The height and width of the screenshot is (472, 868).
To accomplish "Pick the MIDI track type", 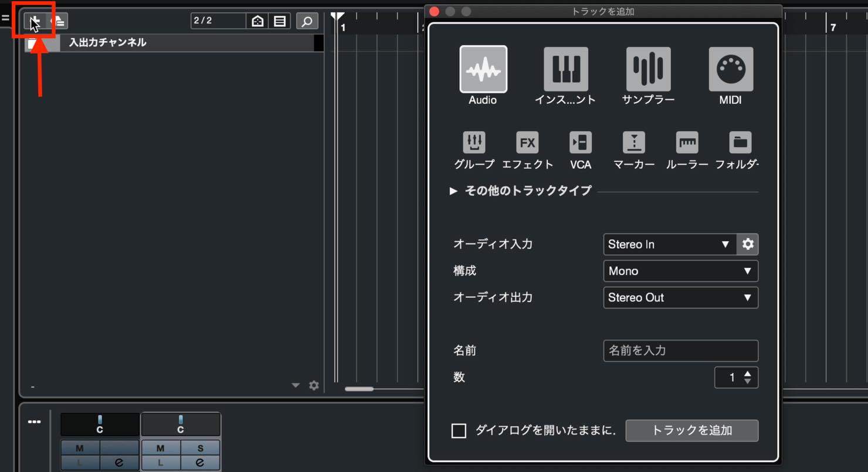I will coord(731,69).
